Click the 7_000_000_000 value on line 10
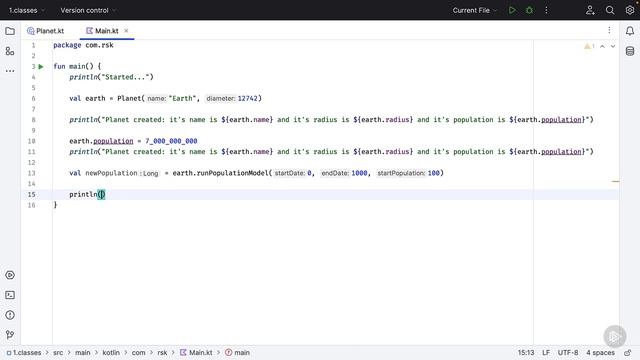Screen dimensions: 640x360 tap(171, 141)
